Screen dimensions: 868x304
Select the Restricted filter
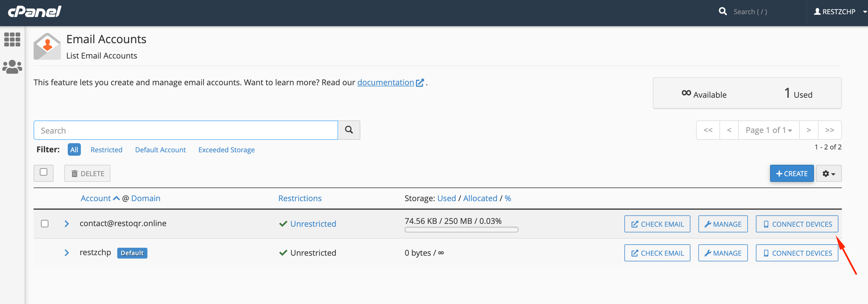point(106,150)
